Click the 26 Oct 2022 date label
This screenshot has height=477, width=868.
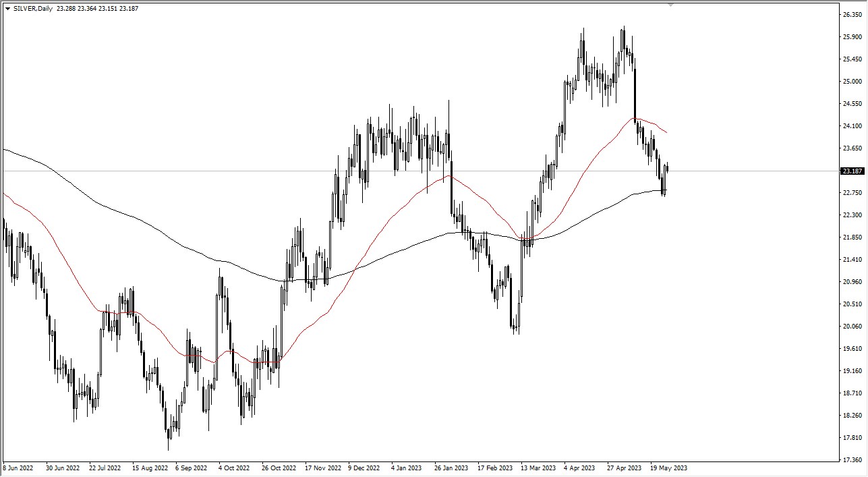tap(279, 468)
